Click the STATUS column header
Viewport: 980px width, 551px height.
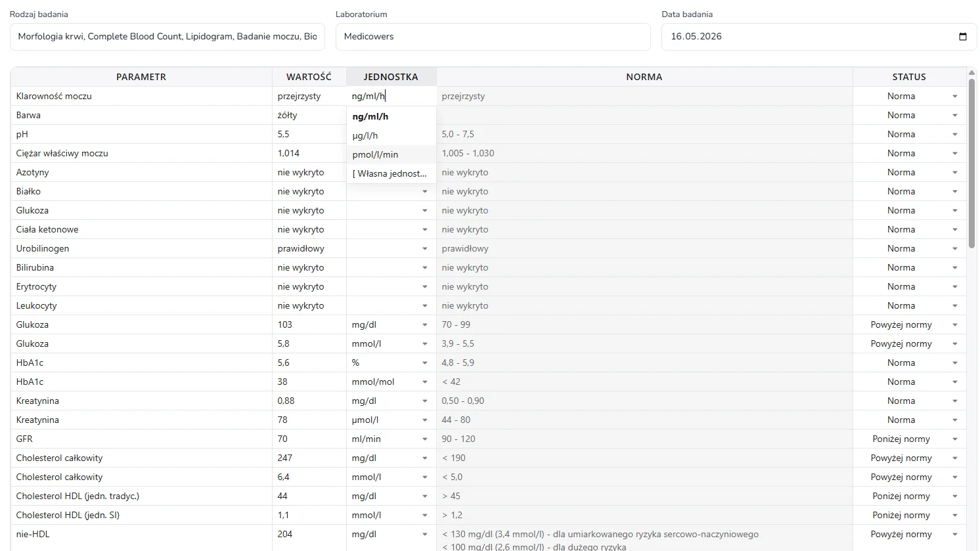[x=910, y=77]
